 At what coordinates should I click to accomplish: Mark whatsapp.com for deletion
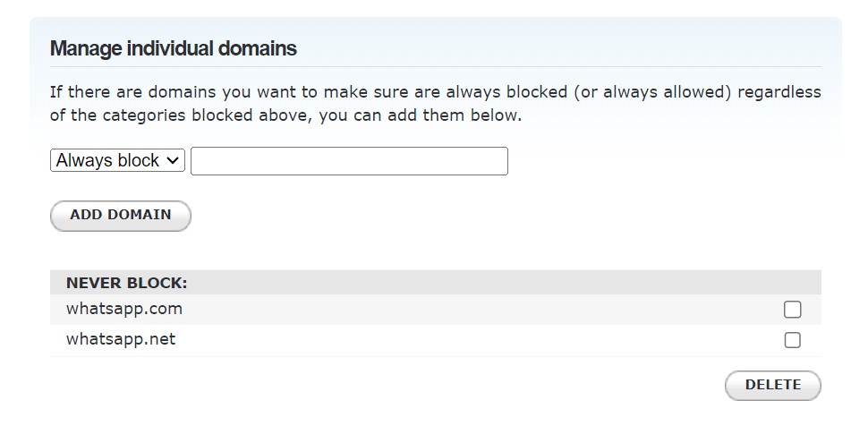click(792, 310)
